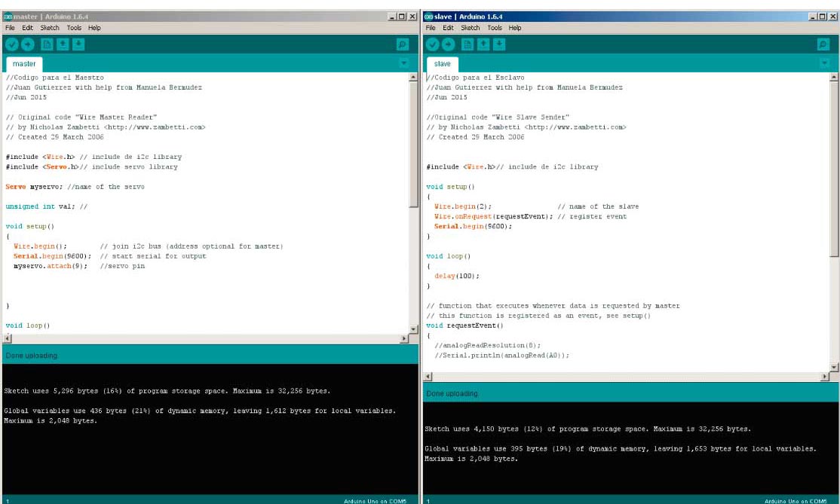840x504 pixels.
Task: Open Tools menu in slave window
Action: pyautogui.click(x=495, y=28)
